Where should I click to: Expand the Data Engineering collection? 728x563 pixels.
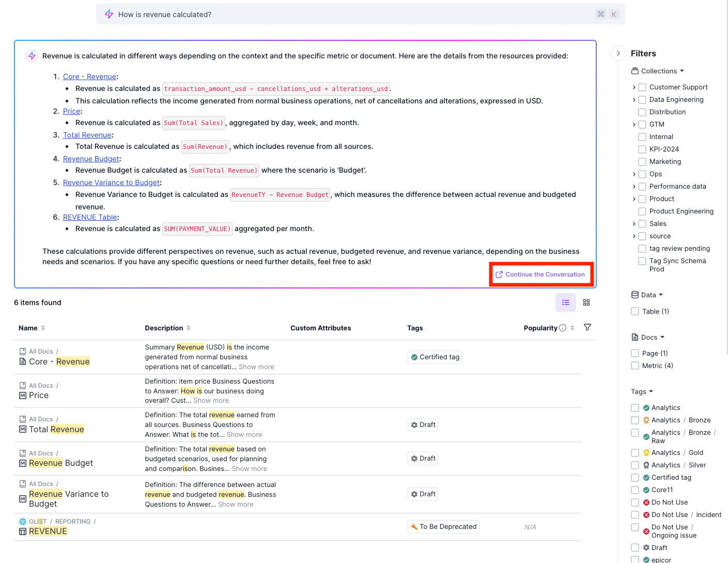pos(634,100)
